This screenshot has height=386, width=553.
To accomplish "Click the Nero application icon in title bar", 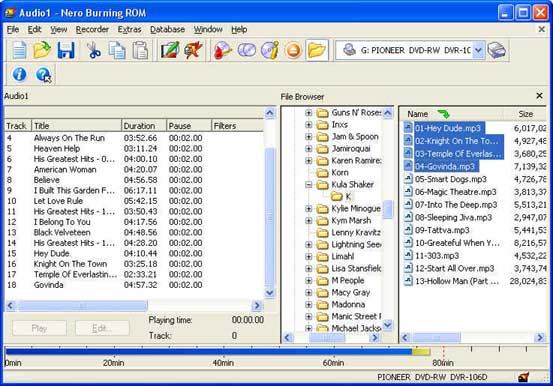I will click(x=10, y=13).
